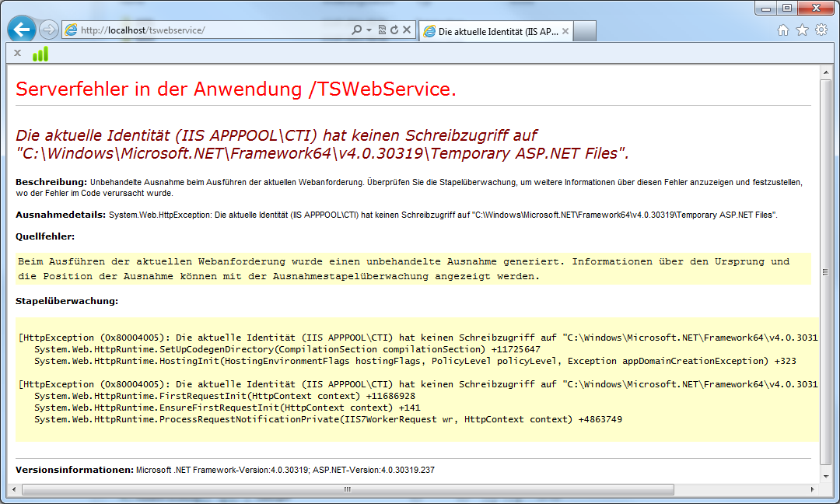Open a new blank tab
The image size is (840, 504).
tap(586, 31)
